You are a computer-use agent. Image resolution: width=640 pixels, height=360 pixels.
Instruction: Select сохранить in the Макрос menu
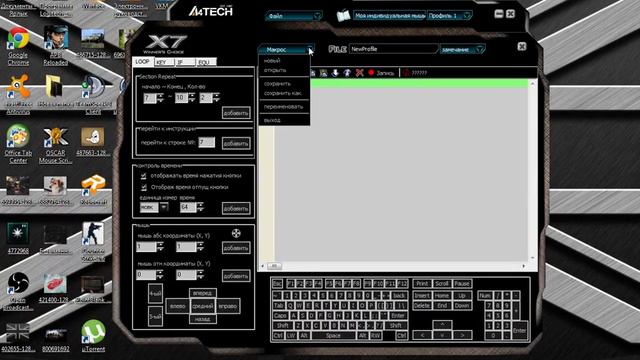pyautogui.click(x=277, y=84)
